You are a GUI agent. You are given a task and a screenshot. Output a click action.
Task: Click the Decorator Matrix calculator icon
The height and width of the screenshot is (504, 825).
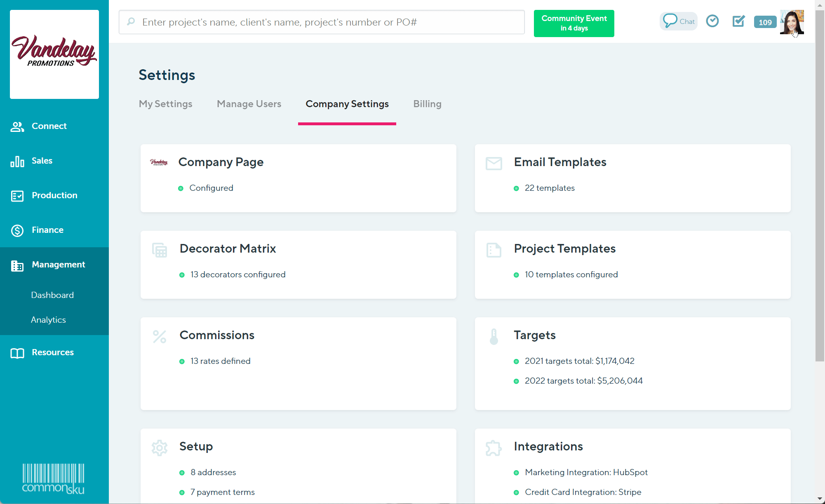(160, 250)
